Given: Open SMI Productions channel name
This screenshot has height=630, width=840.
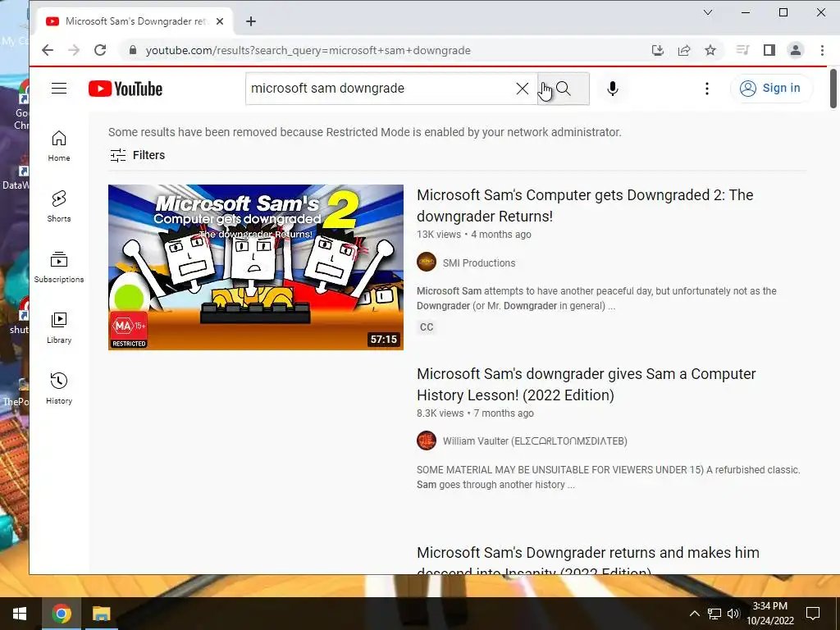Looking at the screenshot, I should [479, 263].
